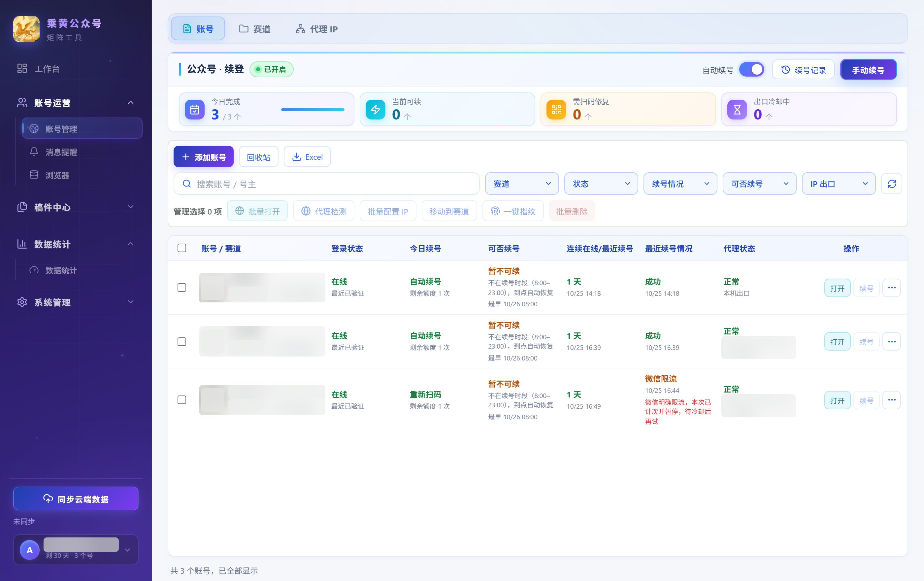Collapse the 账号运营 sidebar section
924x581 pixels.
(76, 103)
